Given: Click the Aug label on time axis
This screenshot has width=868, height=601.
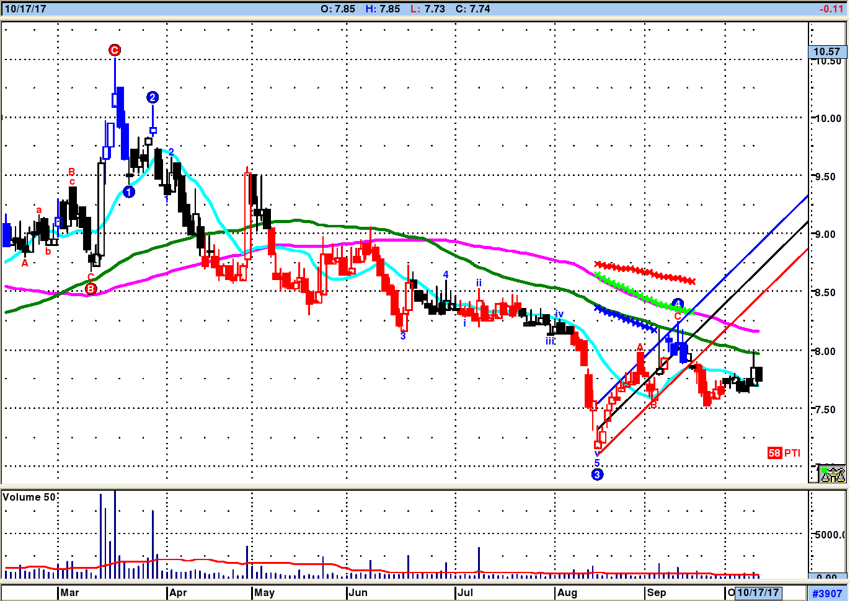Looking at the screenshot, I should click(x=567, y=593).
